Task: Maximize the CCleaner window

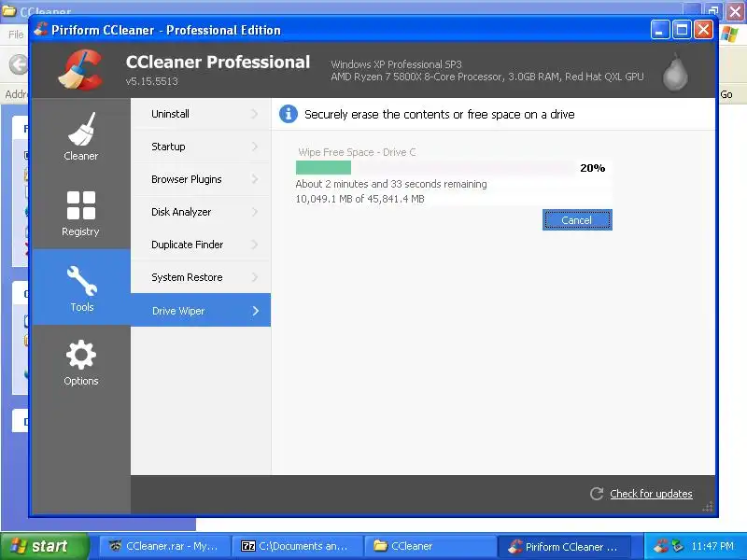Action: [682, 30]
